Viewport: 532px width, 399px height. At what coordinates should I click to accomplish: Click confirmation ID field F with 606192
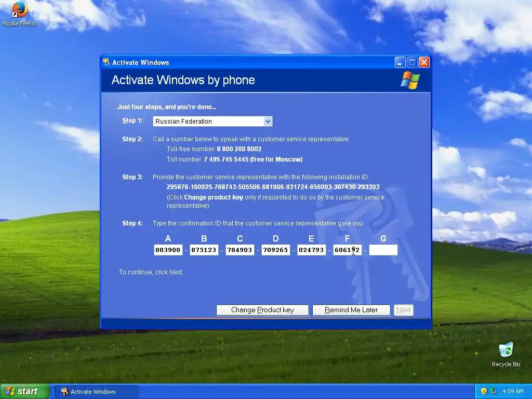point(348,250)
